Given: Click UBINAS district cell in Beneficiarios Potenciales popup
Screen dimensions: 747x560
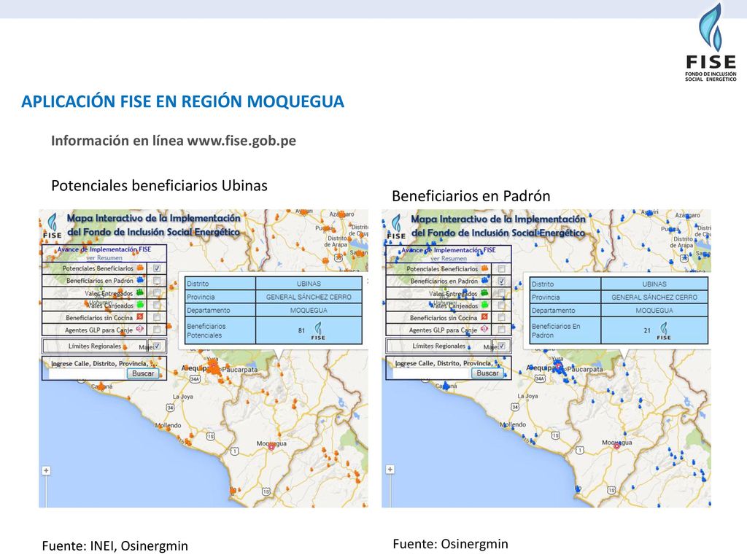Looking at the screenshot, I should 309,284.
